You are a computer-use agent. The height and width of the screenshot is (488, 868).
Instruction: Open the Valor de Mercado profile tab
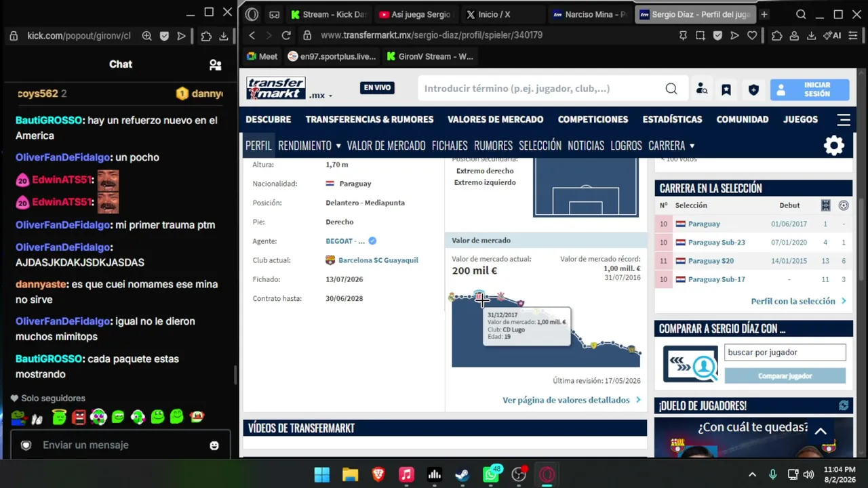pyautogui.click(x=386, y=145)
